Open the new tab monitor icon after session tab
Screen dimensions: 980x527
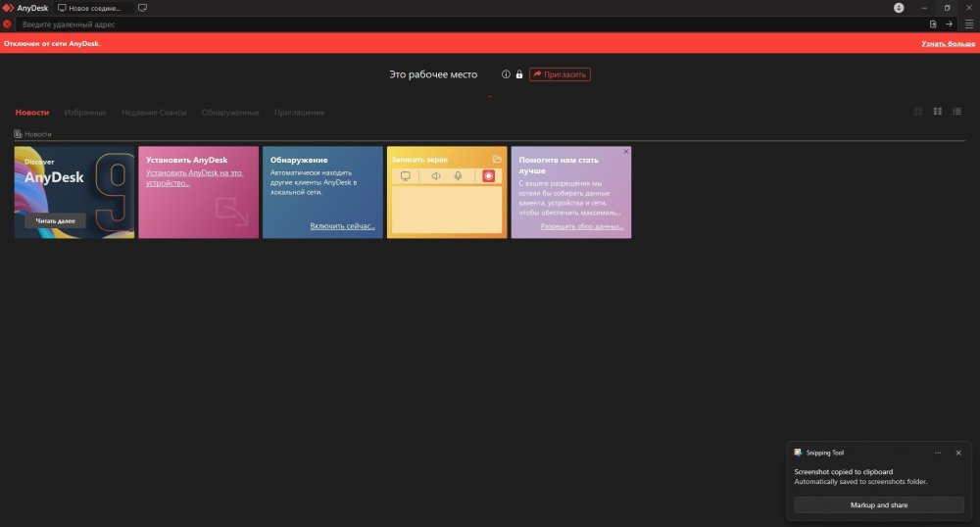(142, 8)
